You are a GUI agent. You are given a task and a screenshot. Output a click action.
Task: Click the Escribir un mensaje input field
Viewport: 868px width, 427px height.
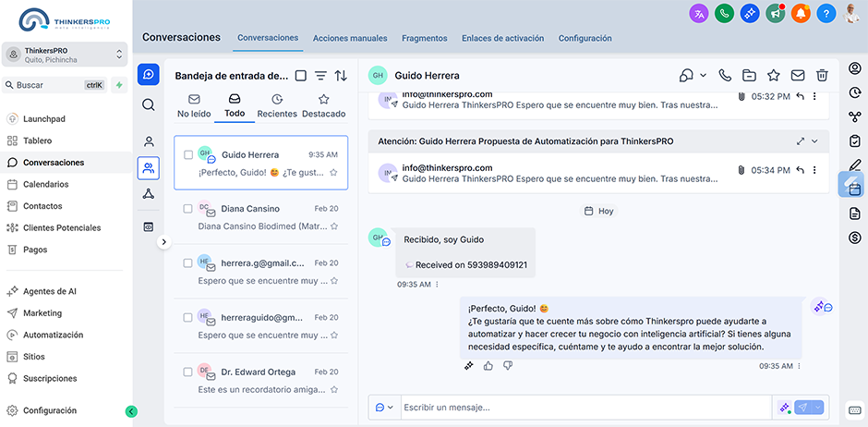pos(584,408)
